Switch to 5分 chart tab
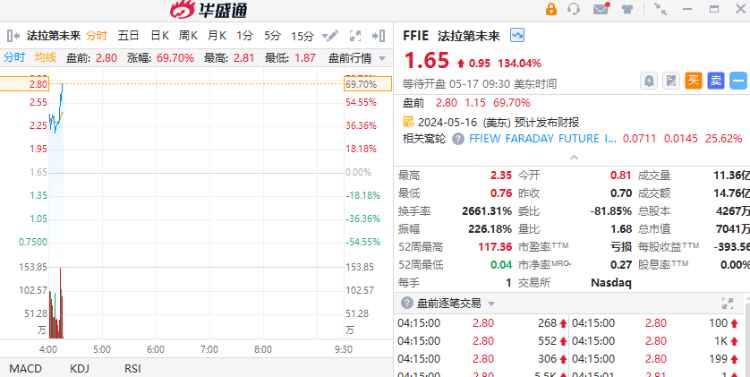The height and width of the screenshot is (377, 750). coord(273,35)
